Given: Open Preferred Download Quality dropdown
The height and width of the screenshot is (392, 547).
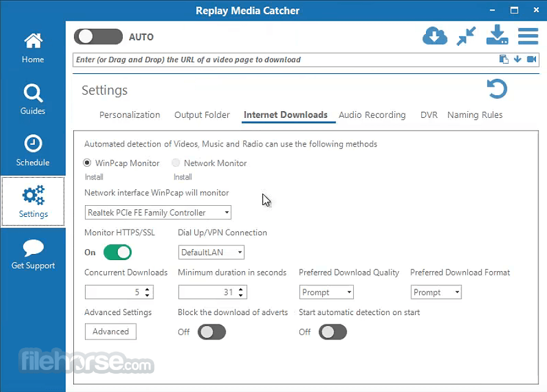Looking at the screenshot, I should [x=326, y=292].
